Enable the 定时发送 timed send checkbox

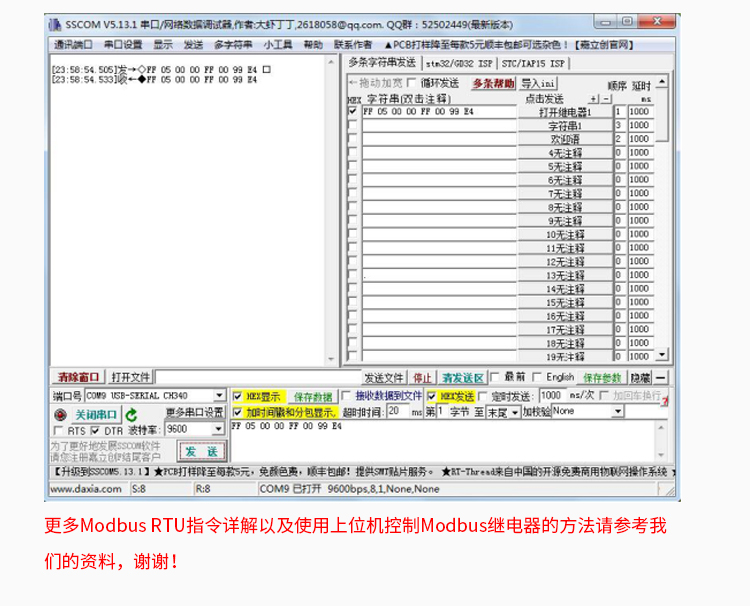click(482, 396)
